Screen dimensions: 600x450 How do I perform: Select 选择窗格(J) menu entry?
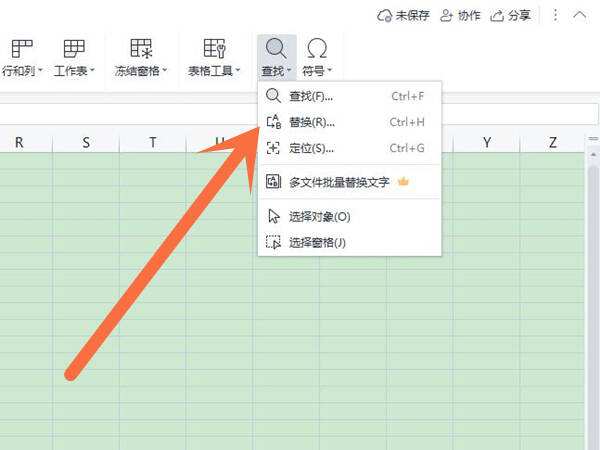click(x=350, y=242)
